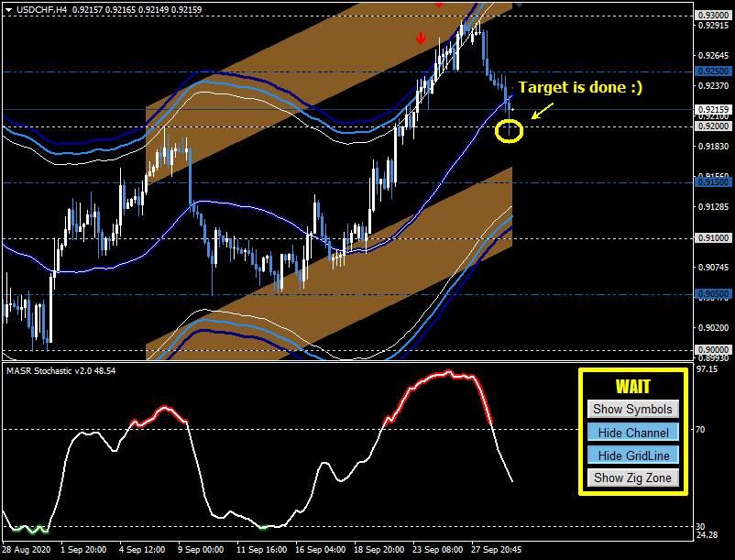Click the yellow WAIT signal label
Screen dimensions: 735x560
tap(632, 387)
